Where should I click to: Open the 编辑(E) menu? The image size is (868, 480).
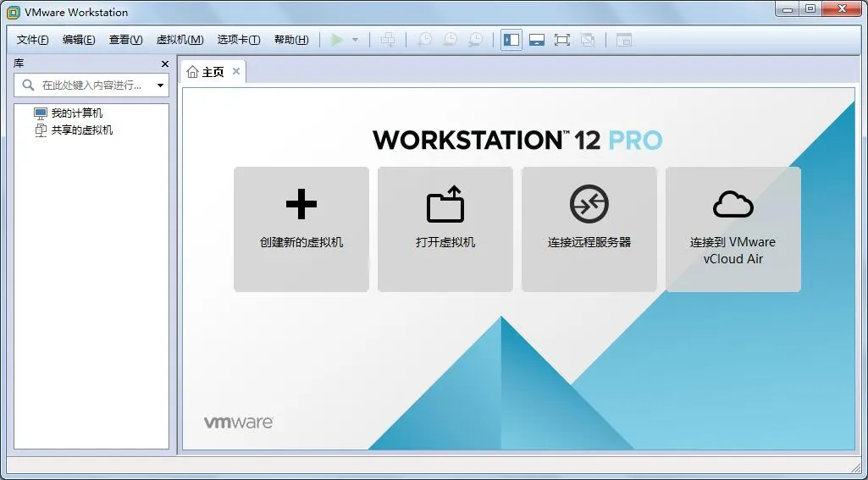click(x=79, y=40)
